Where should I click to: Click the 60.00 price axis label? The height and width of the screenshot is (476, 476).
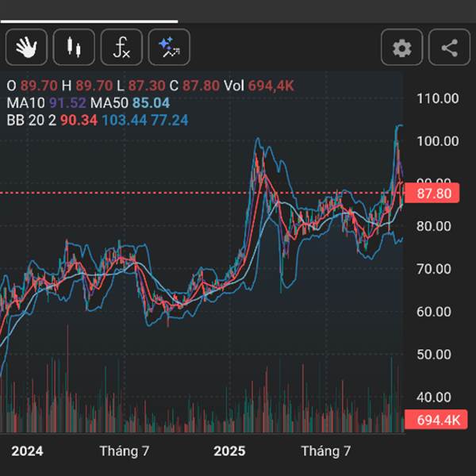point(433,312)
